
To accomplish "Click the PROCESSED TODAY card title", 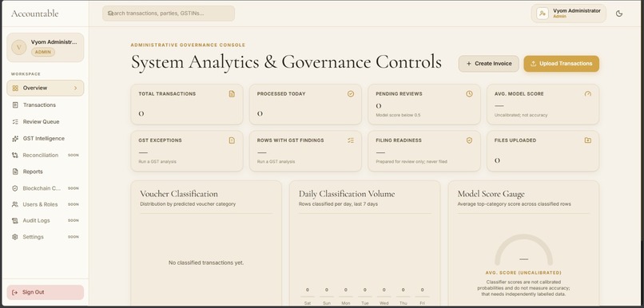I will pos(281,94).
